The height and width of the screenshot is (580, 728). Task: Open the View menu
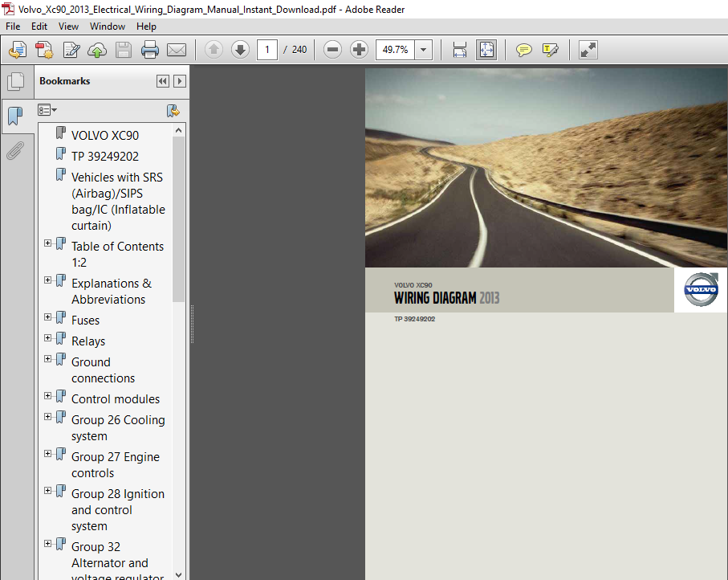pos(68,27)
